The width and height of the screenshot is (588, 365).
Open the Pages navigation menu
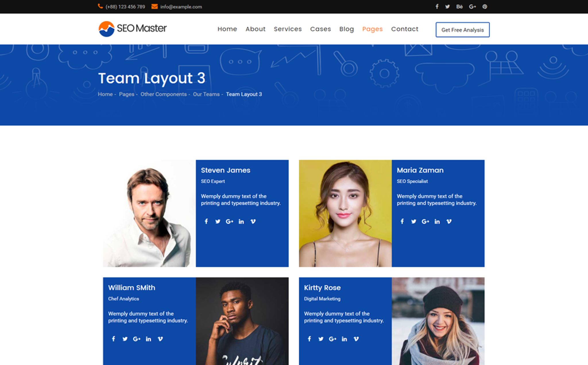coord(372,29)
